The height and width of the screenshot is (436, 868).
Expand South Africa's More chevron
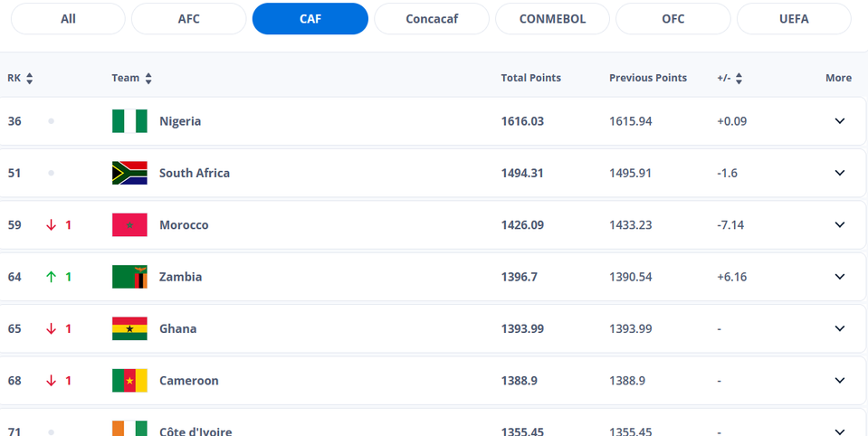click(x=839, y=173)
